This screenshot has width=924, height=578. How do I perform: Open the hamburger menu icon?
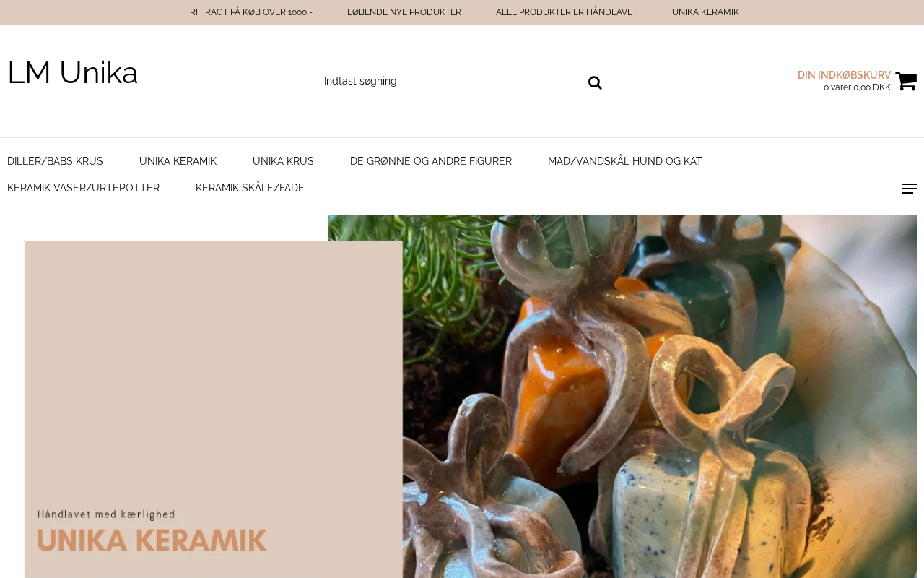(910, 189)
